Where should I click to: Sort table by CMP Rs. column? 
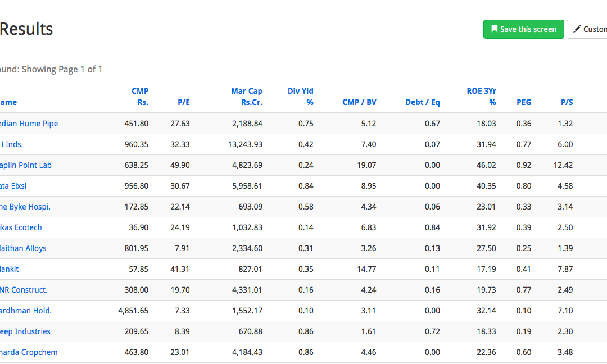[140, 97]
